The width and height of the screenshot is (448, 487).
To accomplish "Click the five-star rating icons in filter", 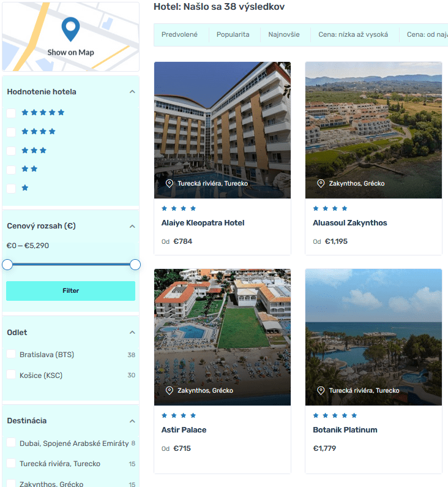I will (43, 113).
